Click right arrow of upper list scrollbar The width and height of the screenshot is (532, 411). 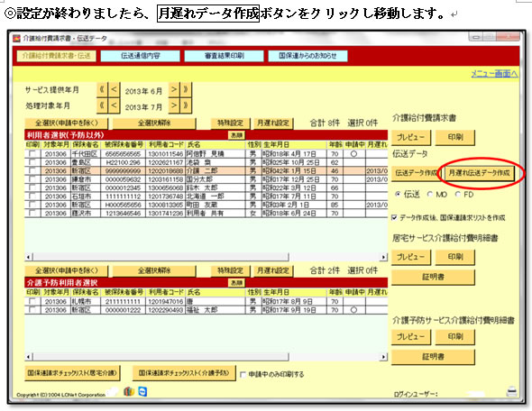click(384, 257)
